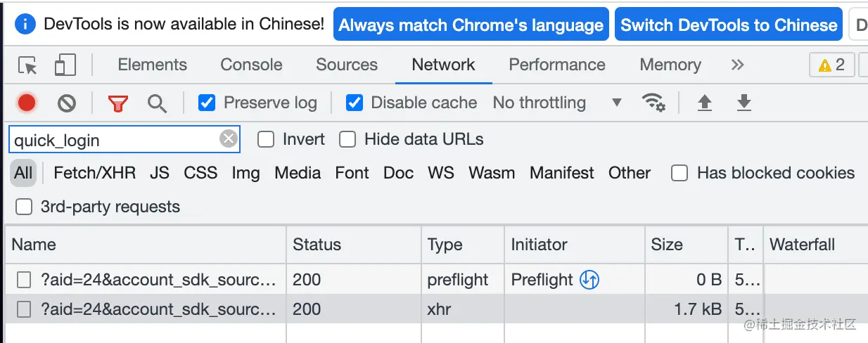Switch to the Console tab
Image resolution: width=868 pixels, height=343 pixels.
251,65
